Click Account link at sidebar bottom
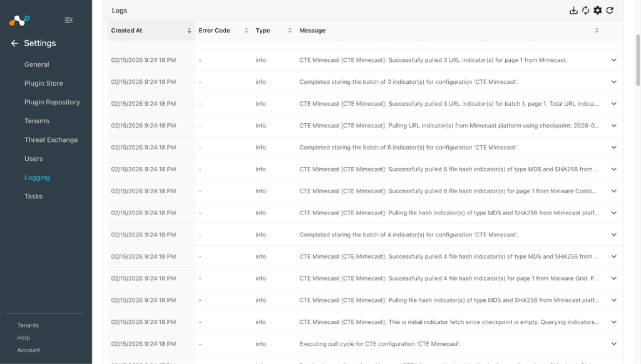The image size is (641, 364). 28,350
